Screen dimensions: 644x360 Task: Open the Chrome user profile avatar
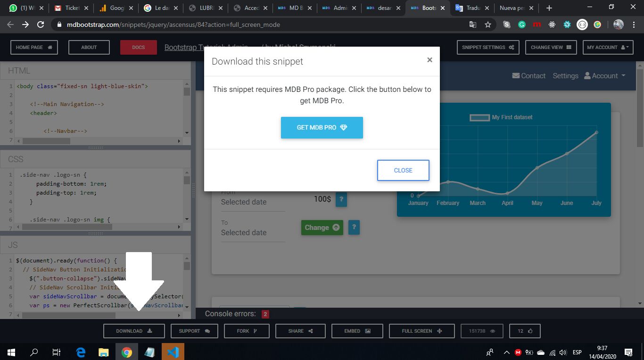pyautogui.click(x=619, y=25)
